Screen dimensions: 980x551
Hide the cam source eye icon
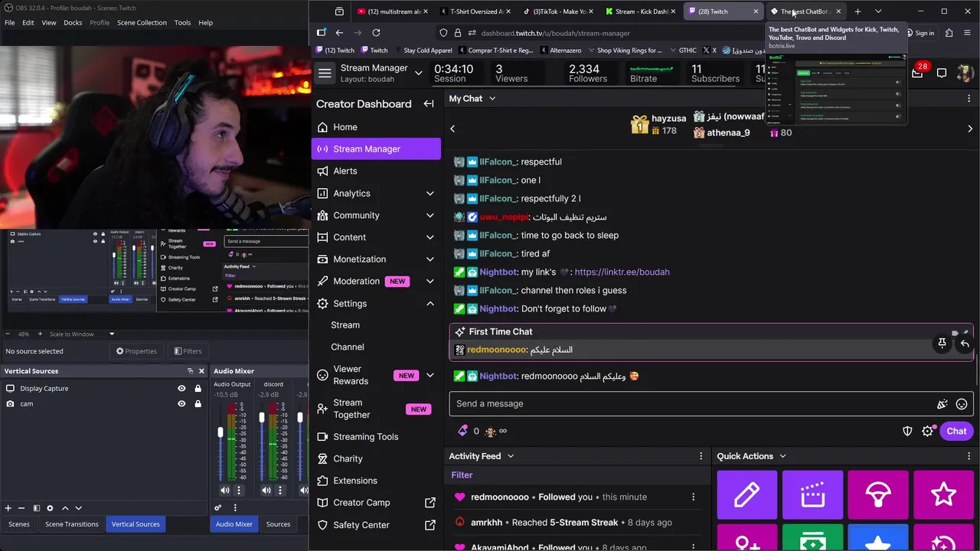[x=181, y=404]
